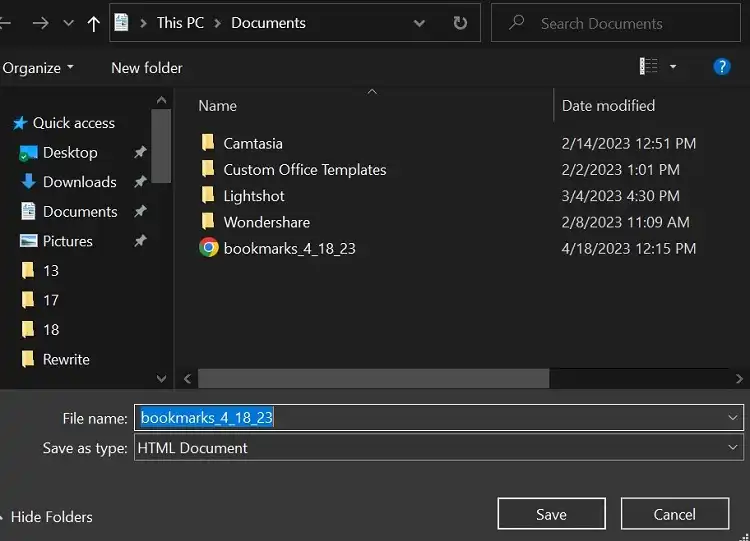The width and height of the screenshot is (750, 541).
Task: Click the change view layout icon
Action: (649, 67)
